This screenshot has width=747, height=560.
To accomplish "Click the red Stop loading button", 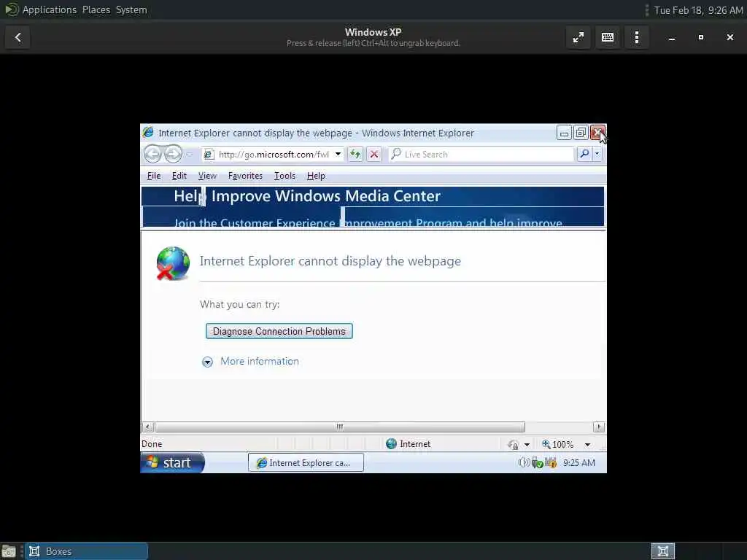I will [x=374, y=155].
